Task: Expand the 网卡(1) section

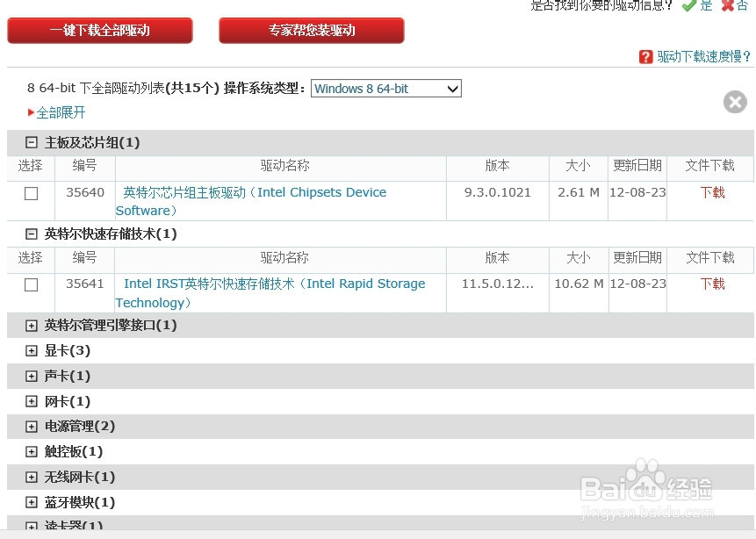Action: pyautogui.click(x=32, y=401)
